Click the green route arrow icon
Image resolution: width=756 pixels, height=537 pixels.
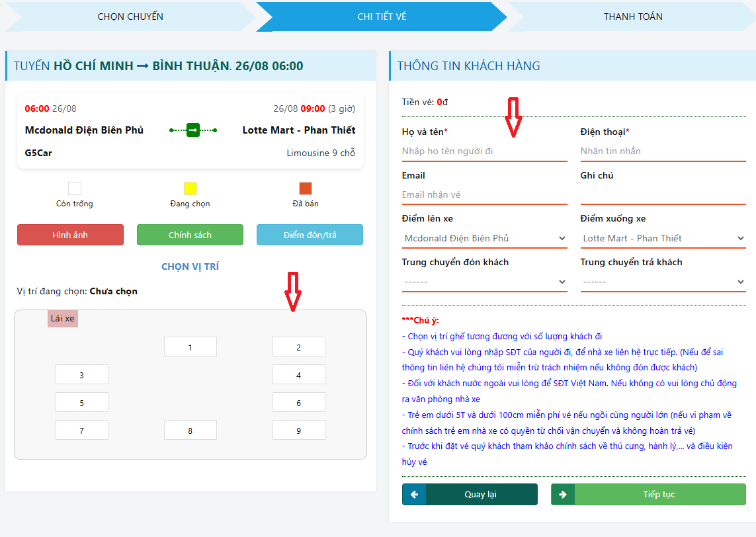(192, 130)
